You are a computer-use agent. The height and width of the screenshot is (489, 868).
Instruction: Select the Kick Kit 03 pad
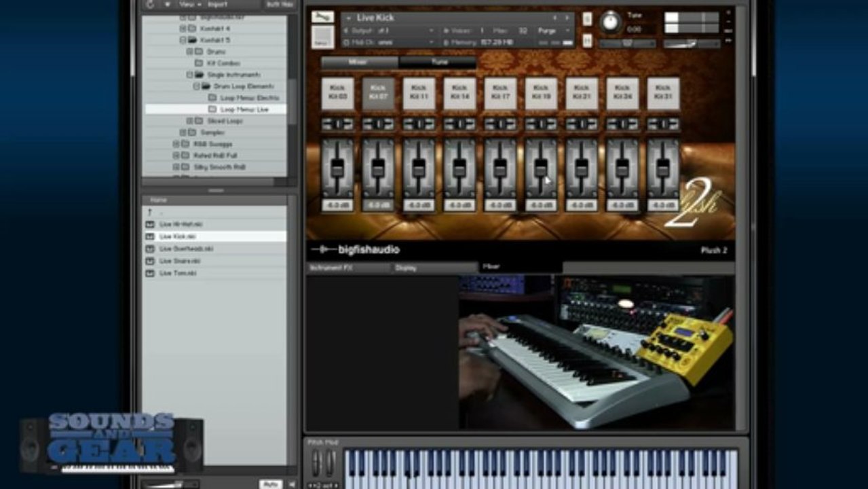337,93
